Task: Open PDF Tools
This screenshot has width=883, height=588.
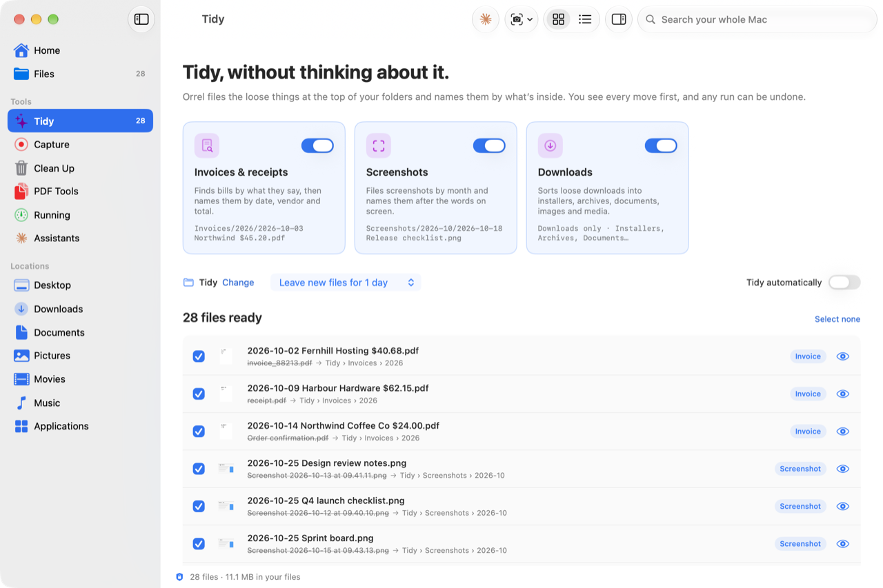Action: pos(80,191)
